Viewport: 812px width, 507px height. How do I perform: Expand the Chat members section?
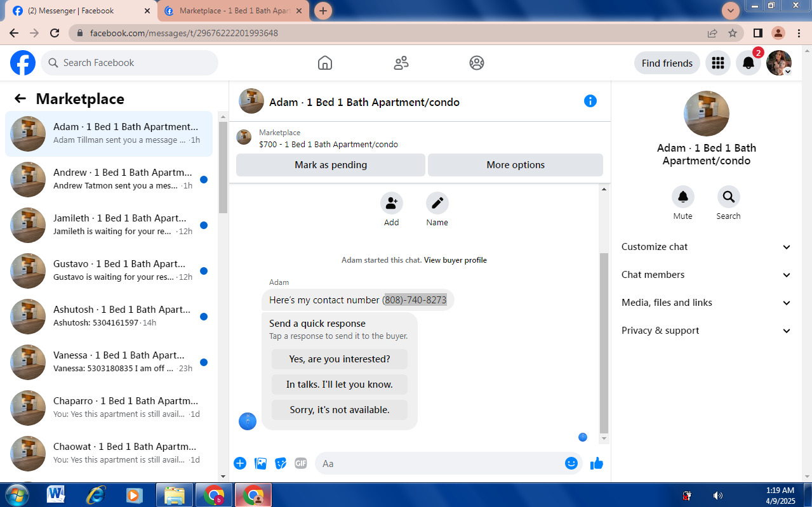(707, 275)
